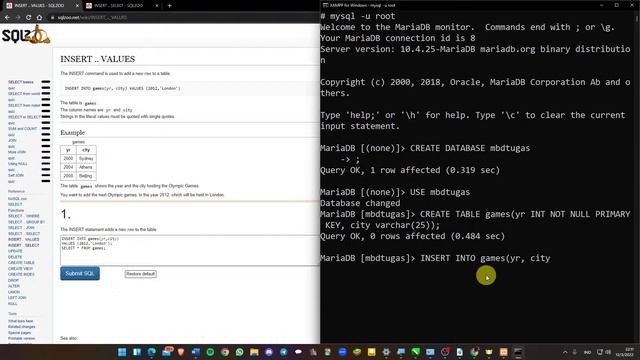640x360 pixels.
Task: Open the XAMPP icon in taskbar
Action: tap(504, 352)
